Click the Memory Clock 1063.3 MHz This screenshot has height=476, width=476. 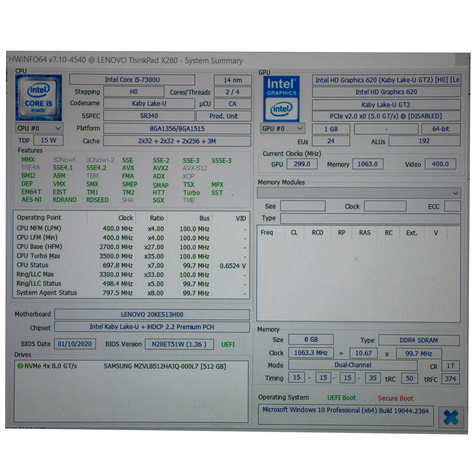point(311,353)
